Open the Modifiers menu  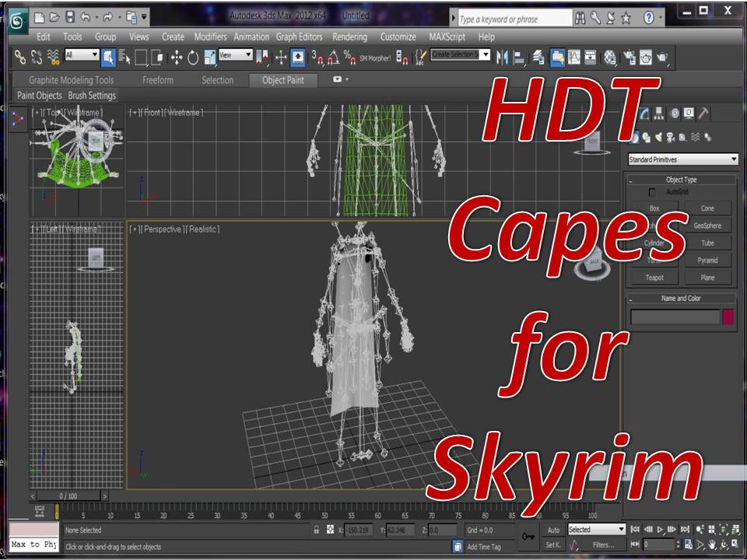[210, 37]
